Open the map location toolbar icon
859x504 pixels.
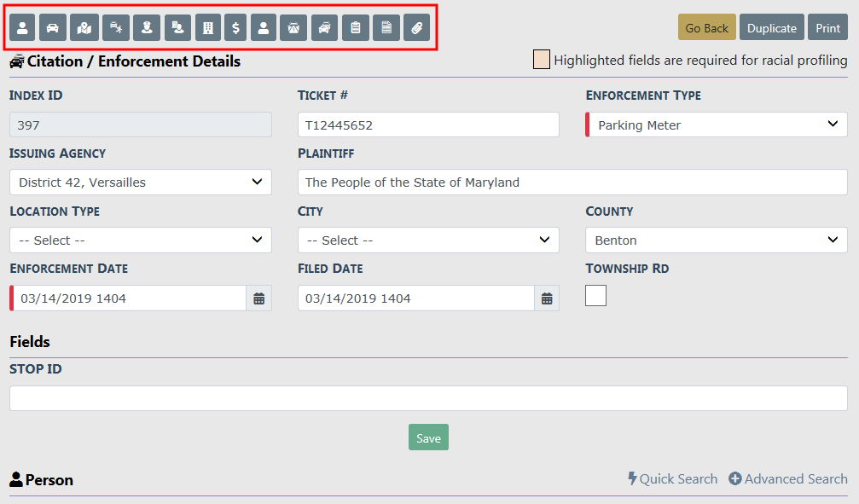pyautogui.click(x=84, y=28)
